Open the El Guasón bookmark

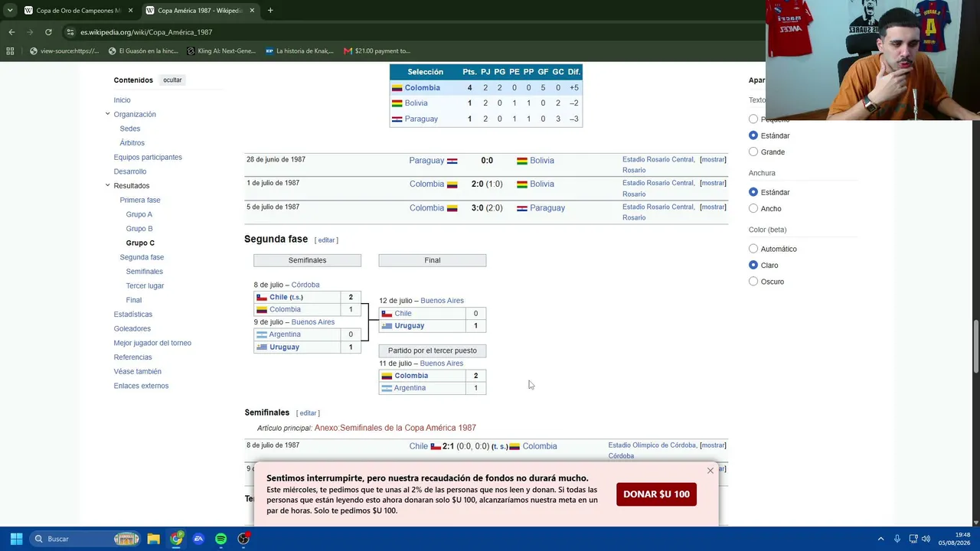(x=142, y=51)
